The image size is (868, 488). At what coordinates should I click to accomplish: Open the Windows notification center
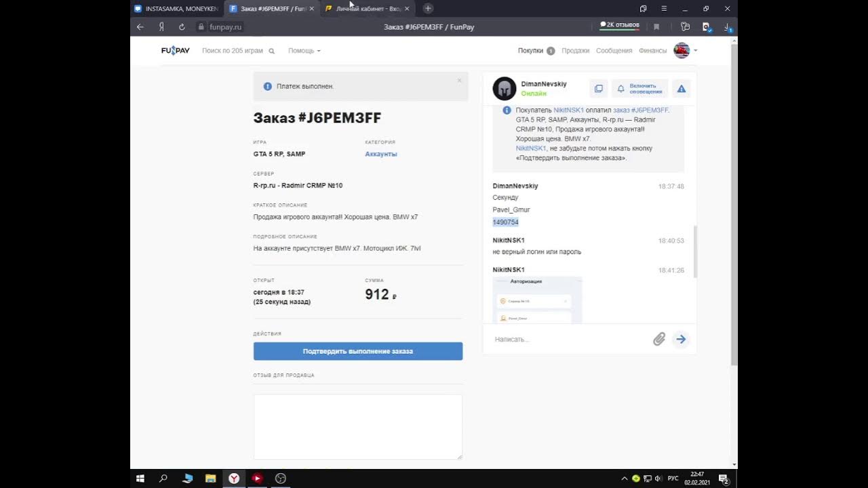(724, 479)
